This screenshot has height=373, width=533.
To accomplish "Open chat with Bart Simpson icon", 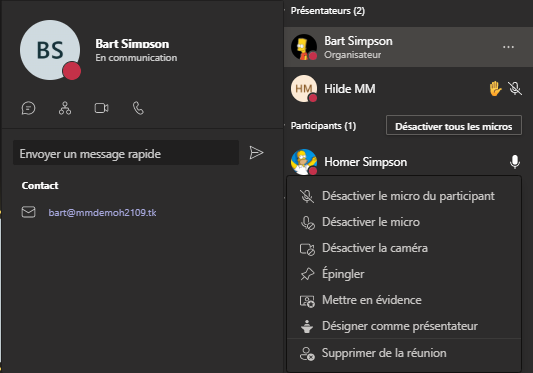I will point(28,108).
